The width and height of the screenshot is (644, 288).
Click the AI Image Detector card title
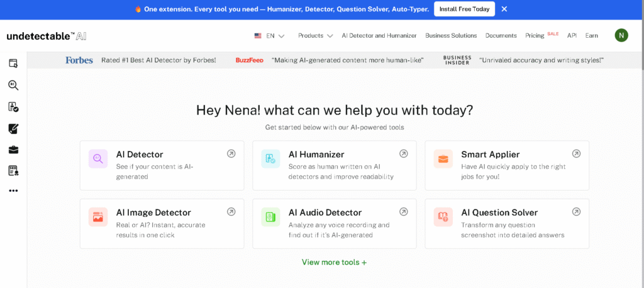(153, 213)
